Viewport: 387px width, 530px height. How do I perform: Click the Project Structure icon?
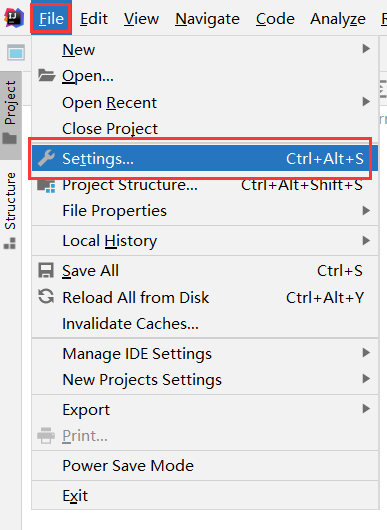(x=46, y=186)
